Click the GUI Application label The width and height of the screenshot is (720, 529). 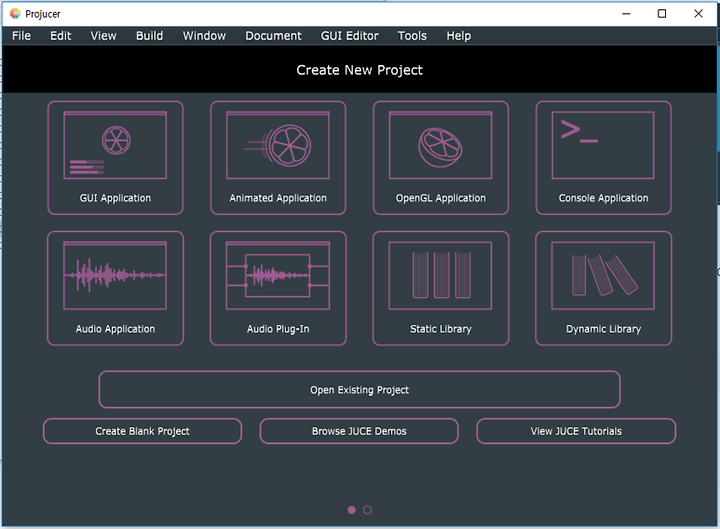pyautogui.click(x=115, y=198)
